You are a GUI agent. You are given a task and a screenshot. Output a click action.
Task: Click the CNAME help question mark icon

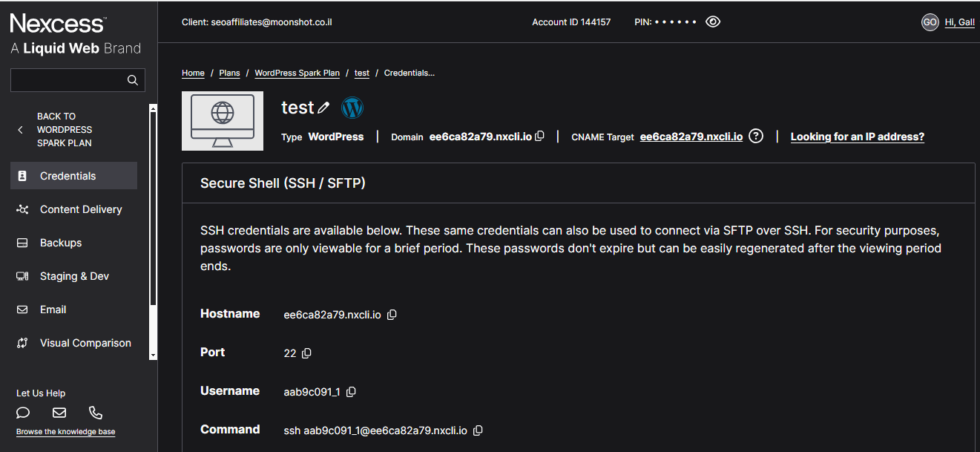pos(756,137)
